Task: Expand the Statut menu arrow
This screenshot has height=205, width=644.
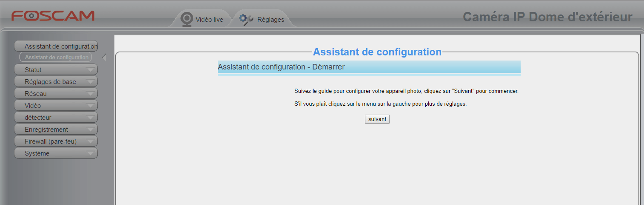Action: point(90,70)
